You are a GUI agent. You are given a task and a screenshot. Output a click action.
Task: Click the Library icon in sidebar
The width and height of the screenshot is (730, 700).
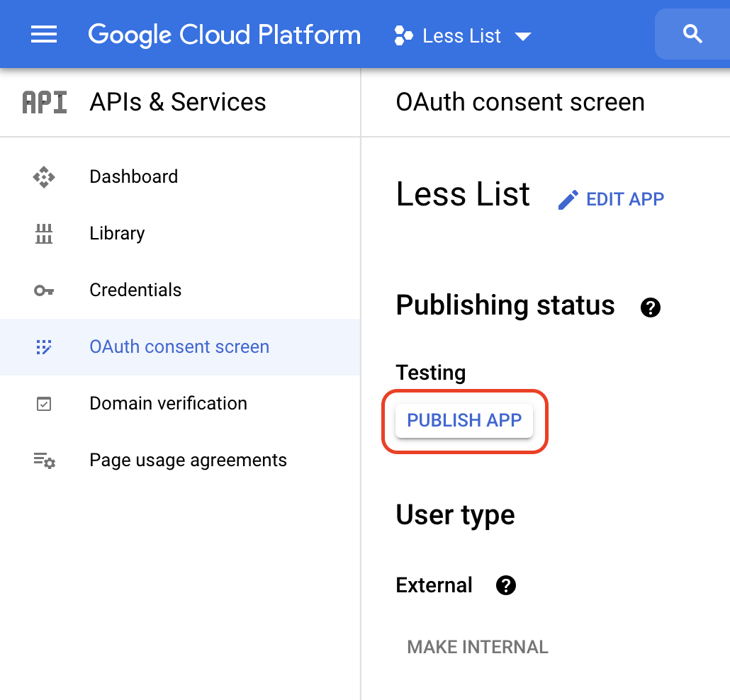(x=44, y=233)
